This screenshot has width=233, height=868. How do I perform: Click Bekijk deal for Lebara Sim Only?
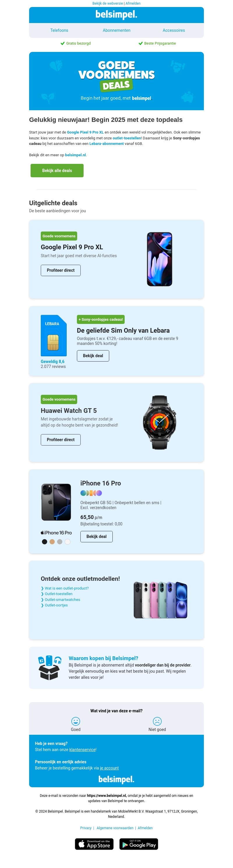click(93, 355)
